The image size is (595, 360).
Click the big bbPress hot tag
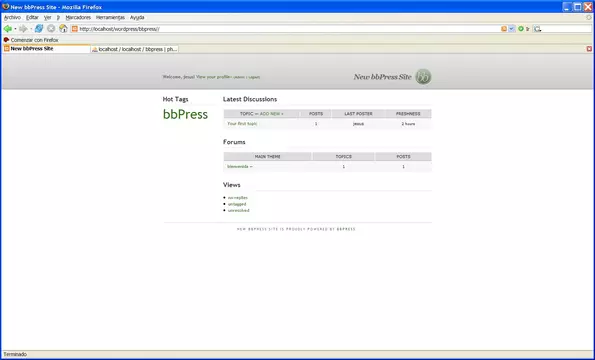(185, 114)
